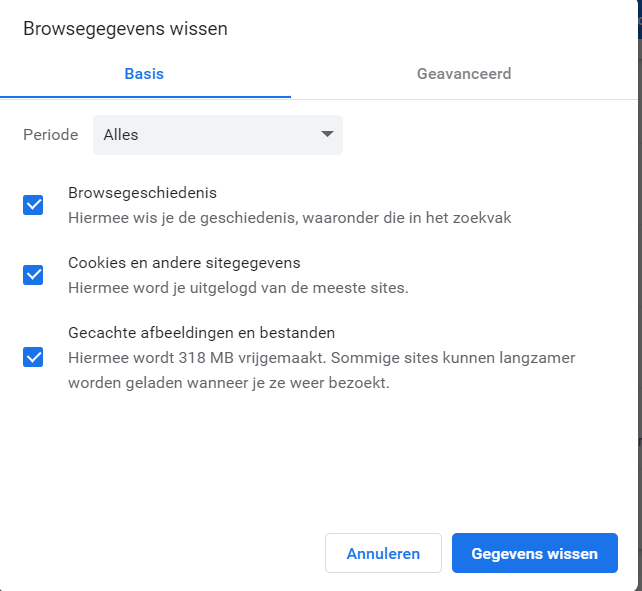Click the Browsegegevens wissen dialog title

click(125, 29)
